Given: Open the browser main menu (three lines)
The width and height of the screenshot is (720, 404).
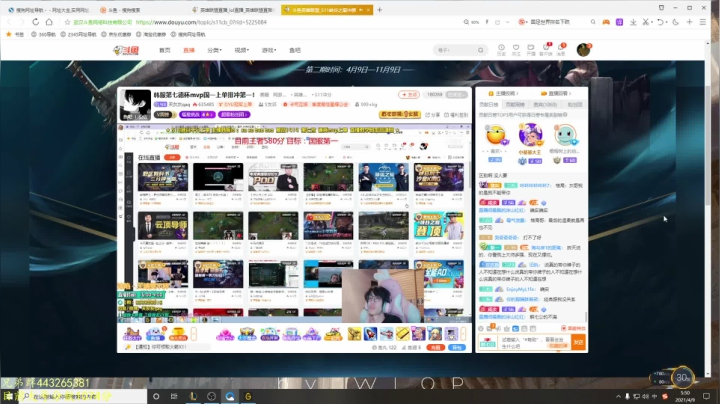Looking at the screenshot, I should 703,22.
